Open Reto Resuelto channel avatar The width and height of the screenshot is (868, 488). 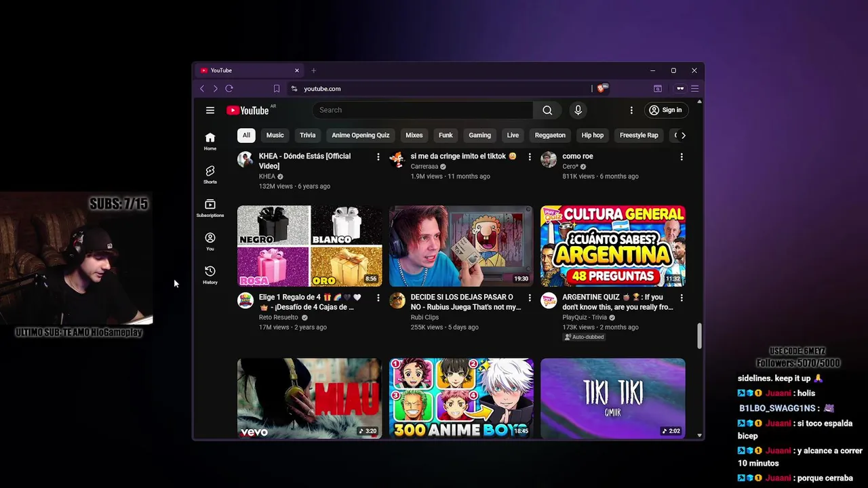click(x=245, y=300)
